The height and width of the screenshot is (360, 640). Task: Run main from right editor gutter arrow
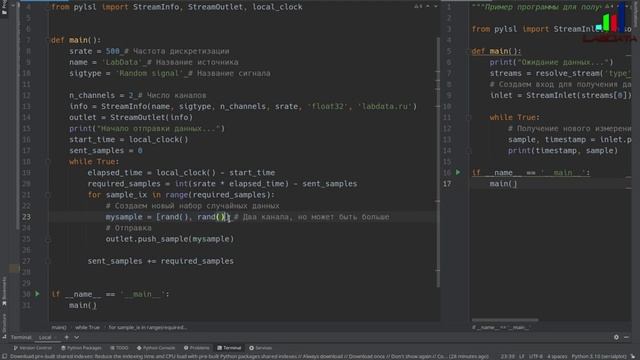point(458,173)
